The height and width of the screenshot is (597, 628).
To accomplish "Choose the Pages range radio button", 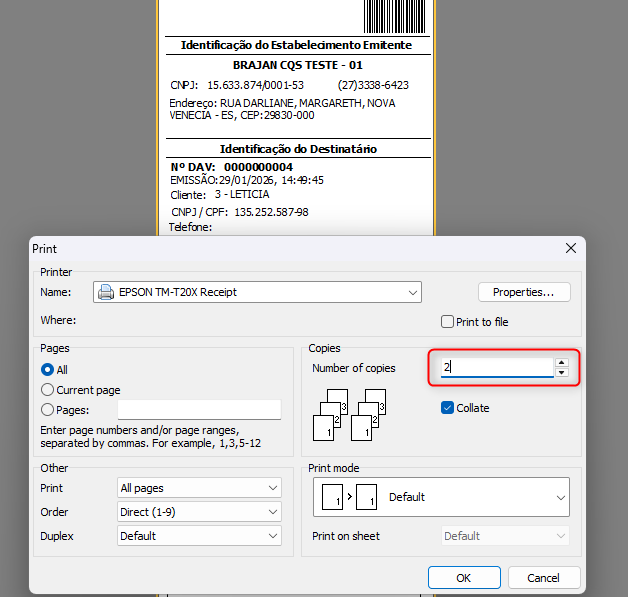I will [48, 410].
